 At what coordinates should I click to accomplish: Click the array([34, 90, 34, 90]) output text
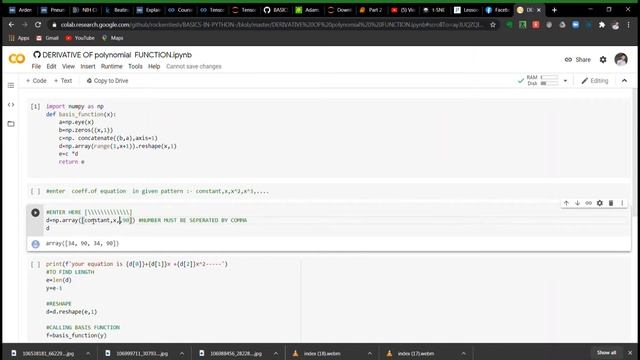pos(82,244)
